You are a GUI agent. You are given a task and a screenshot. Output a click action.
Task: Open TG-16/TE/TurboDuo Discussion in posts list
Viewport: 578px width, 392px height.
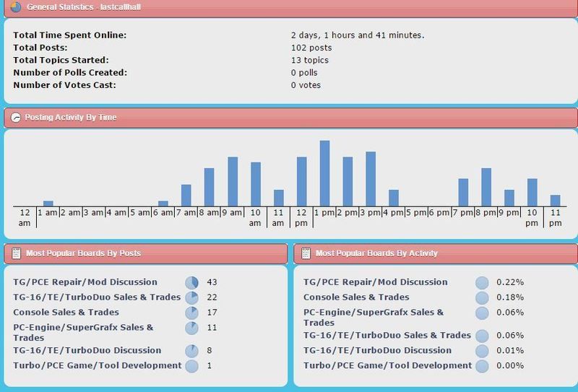[87, 351]
